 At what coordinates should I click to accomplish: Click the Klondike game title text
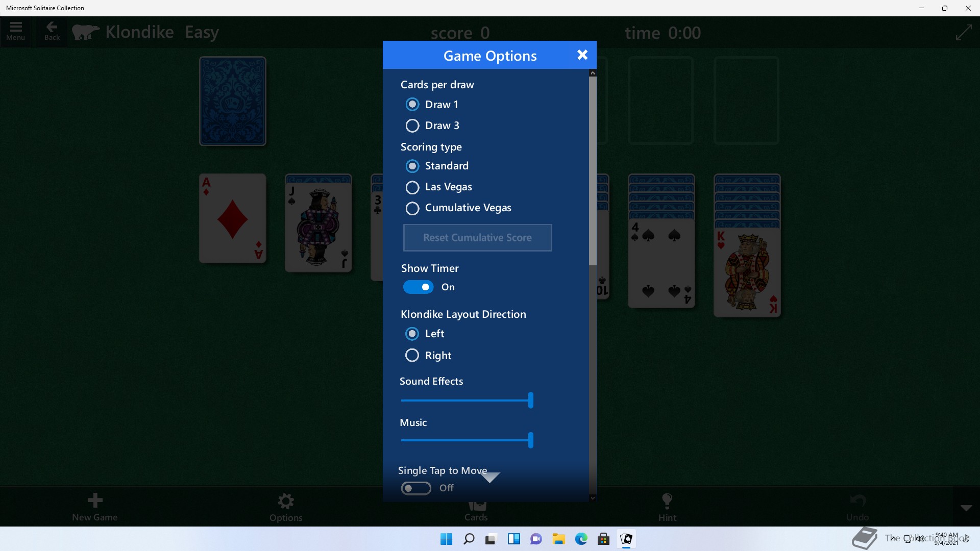click(139, 32)
